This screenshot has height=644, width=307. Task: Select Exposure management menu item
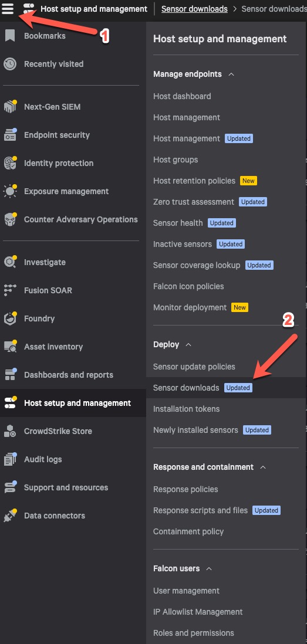[66, 191]
